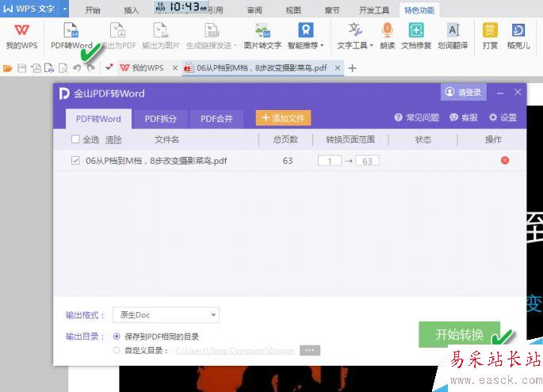Select 保存到PDF相同的目录 radio option

click(x=117, y=337)
